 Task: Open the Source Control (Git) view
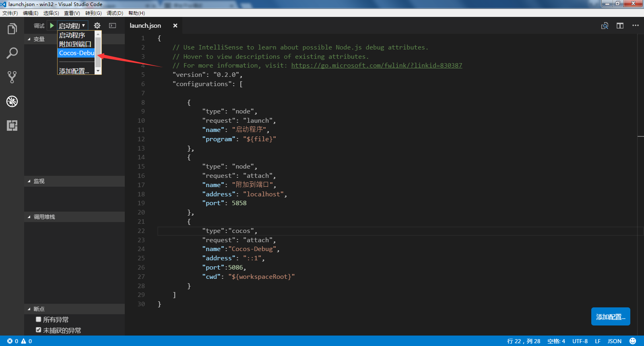pyautogui.click(x=12, y=77)
